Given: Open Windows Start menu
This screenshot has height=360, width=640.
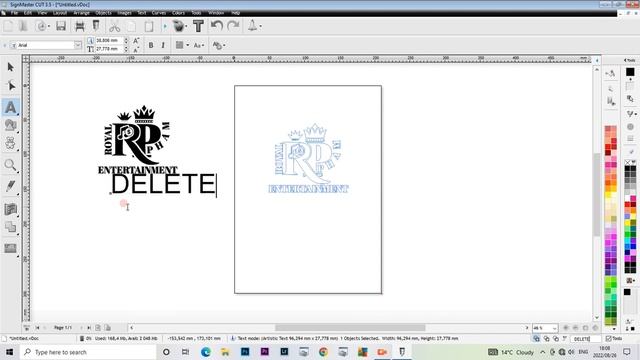Looking at the screenshot, I should tap(9, 352).
